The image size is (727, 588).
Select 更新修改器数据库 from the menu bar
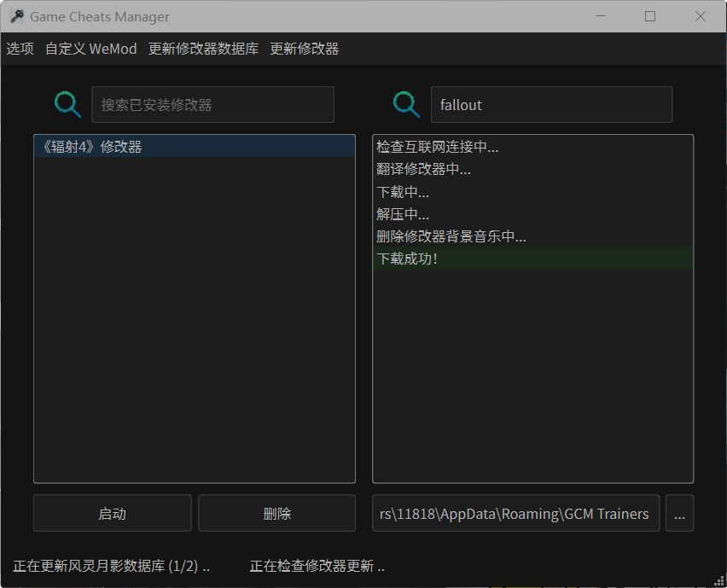point(202,49)
